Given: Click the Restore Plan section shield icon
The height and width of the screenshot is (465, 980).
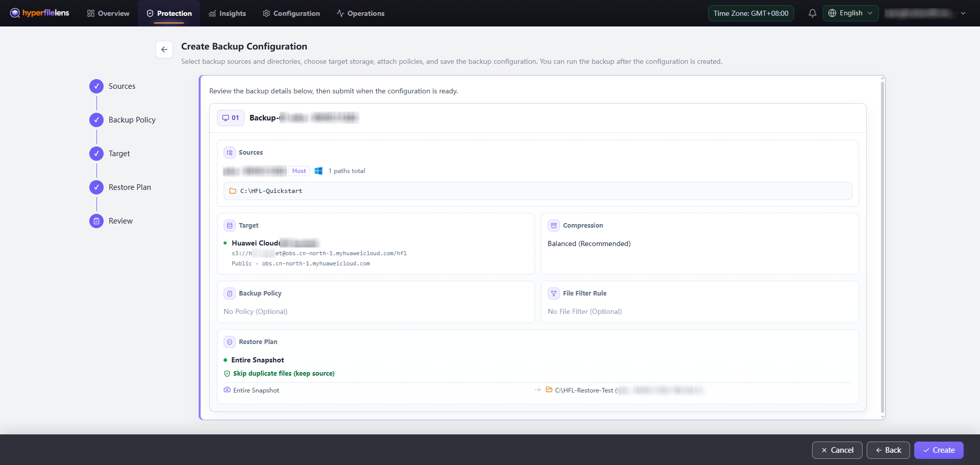Looking at the screenshot, I should click(x=230, y=342).
